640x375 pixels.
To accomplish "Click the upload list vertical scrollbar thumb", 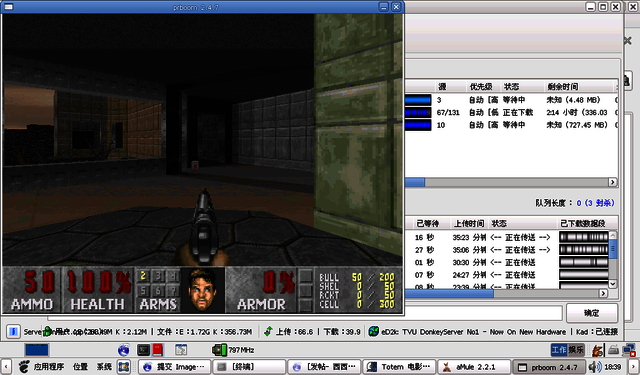I will click(x=613, y=249).
